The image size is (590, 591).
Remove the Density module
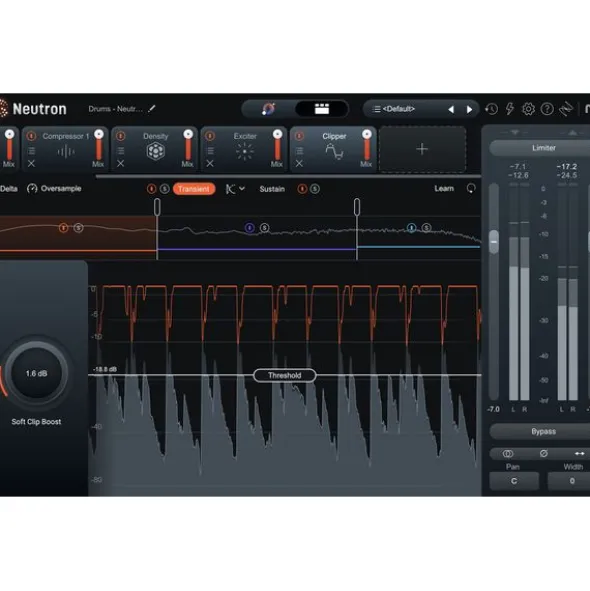pyautogui.click(x=121, y=164)
